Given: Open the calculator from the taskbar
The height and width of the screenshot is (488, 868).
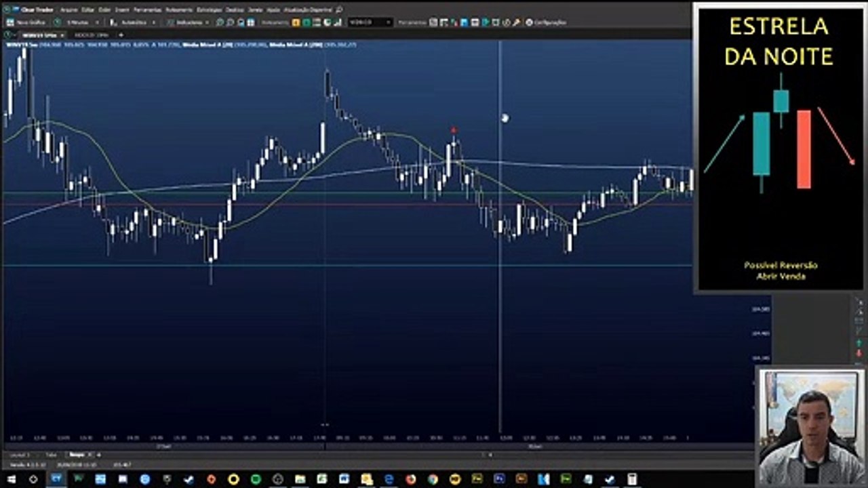Looking at the screenshot, I should point(631,479).
